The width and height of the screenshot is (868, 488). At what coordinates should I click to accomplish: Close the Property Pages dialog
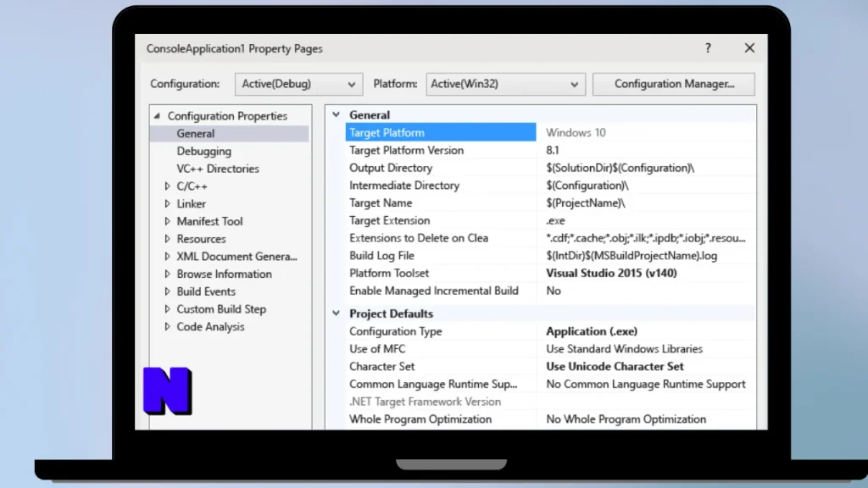coord(749,48)
